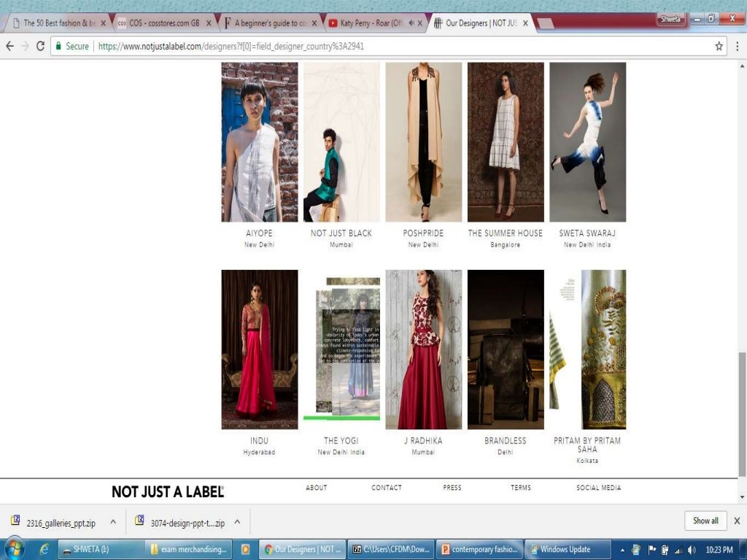This screenshot has width=747, height=560.
Task: Click the AIYOPE designer name link
Action: click(x=259, y=233)
